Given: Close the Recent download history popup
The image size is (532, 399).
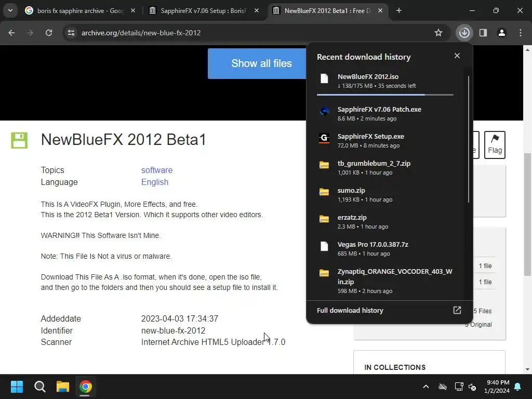Looking at the screenshot, I should coord(457,56).
